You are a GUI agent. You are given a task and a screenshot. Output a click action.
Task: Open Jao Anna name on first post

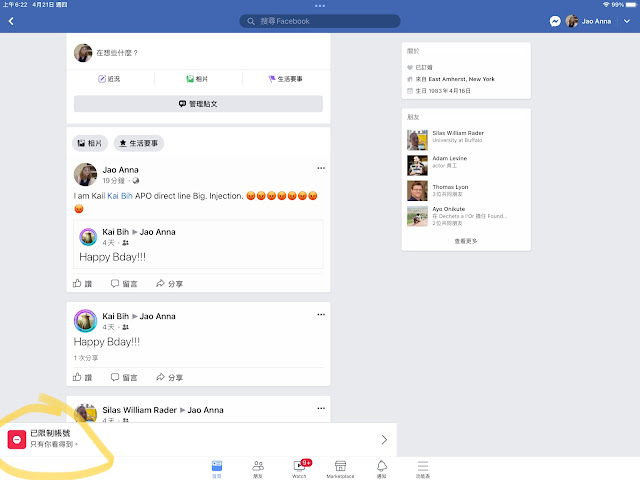pos(120,170)
